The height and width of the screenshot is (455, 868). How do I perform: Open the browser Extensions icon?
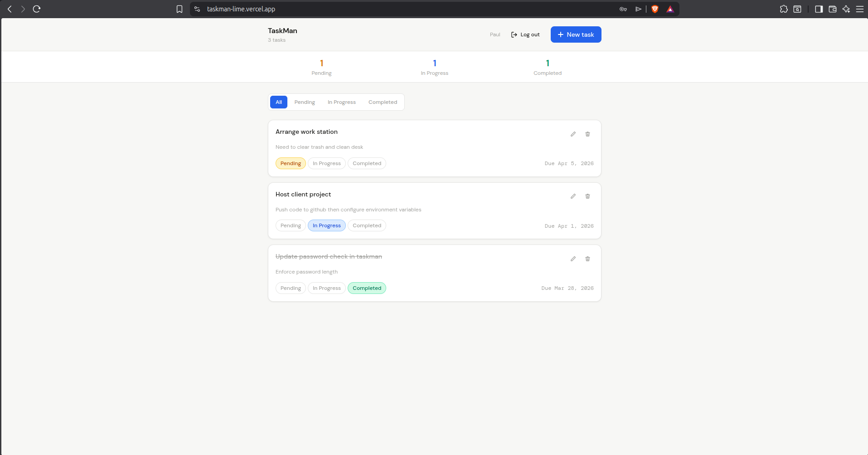tap(785, 9)
